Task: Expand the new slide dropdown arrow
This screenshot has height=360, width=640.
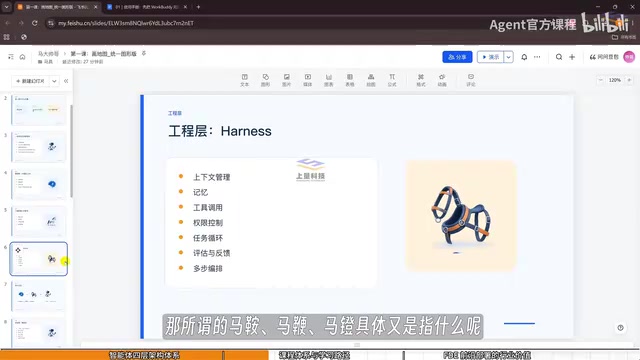Action: (x=54, y=81)
